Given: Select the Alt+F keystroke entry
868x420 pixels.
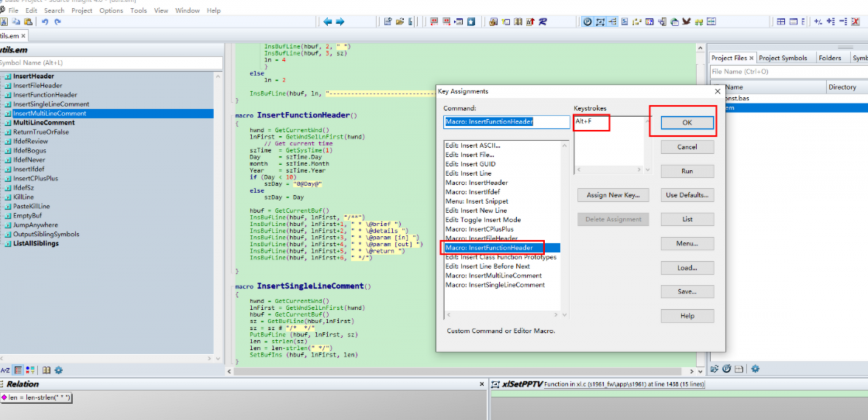Looking at the screenshot, I should pyautogui.click(x=584, y=121).
